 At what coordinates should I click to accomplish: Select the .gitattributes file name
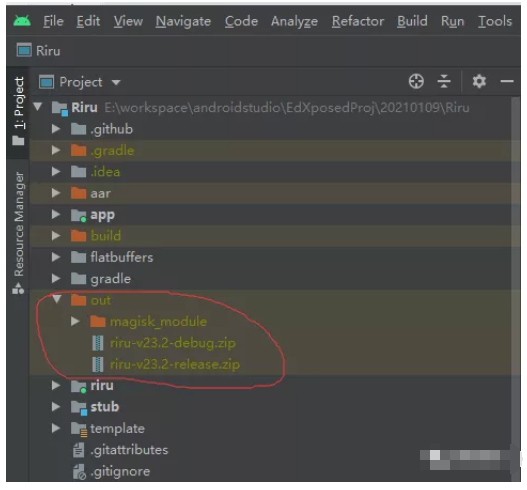tap(129, 450)
